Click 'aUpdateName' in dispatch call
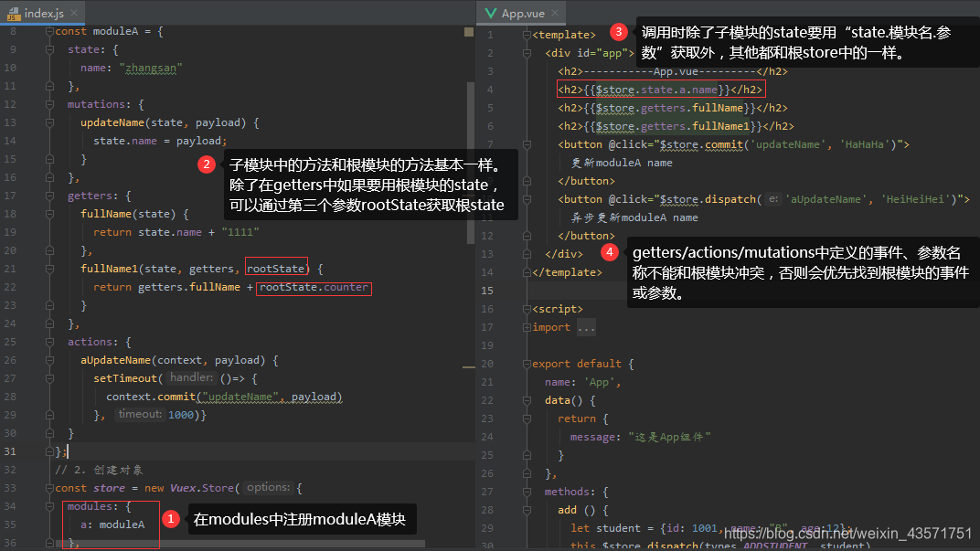Viewport: 980px width, 551px height. tap(826, 199)
